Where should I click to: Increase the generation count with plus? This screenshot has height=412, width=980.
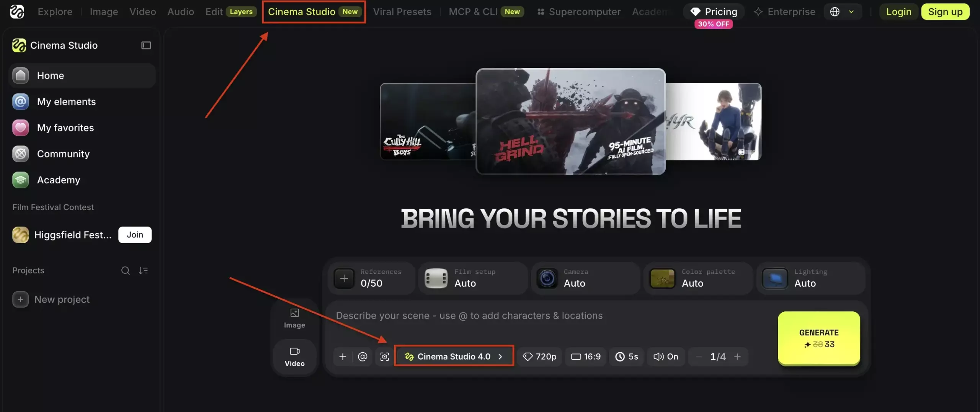click(737, 357)
